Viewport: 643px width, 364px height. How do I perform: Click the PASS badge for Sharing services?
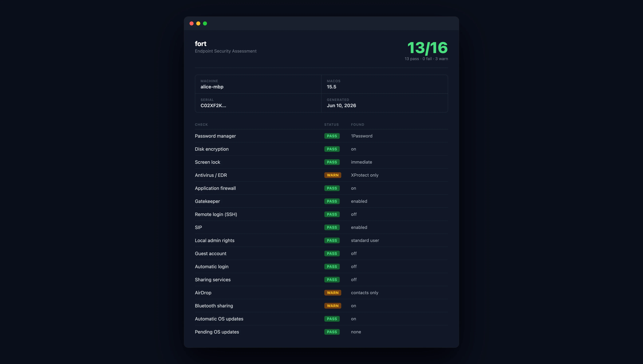(332, 280)
